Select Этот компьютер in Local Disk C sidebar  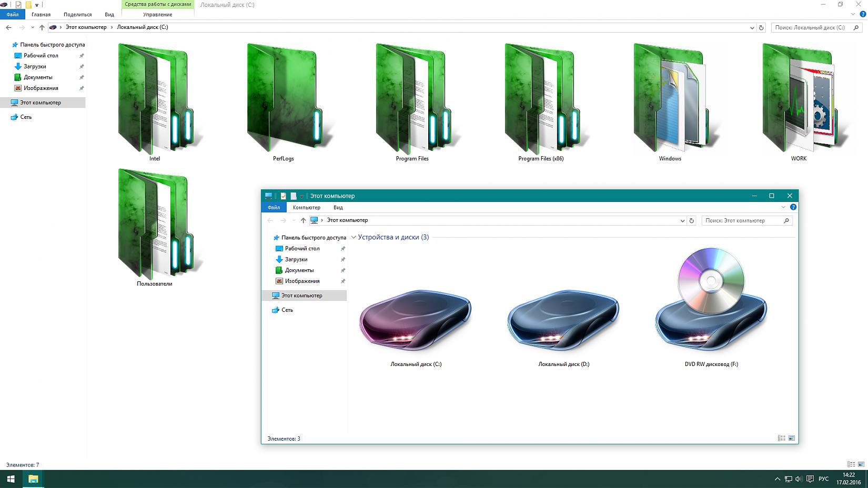pos(43,103)
